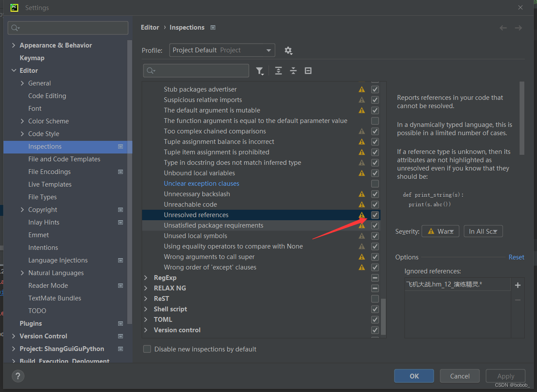
Task: Expand Appearance & Behavior section
Action: (14, 45)
